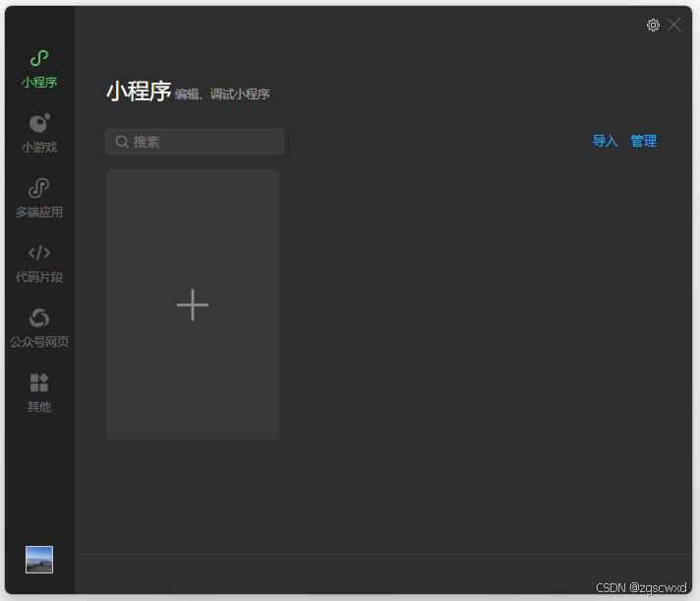Click the magnifier icon in search box
Screen dimensions: 700x601
122,142
